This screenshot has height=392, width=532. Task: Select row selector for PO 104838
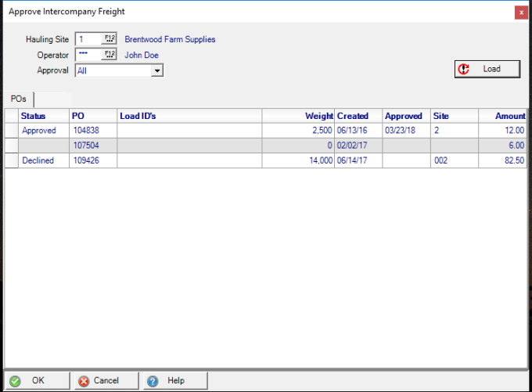[12, 131]
